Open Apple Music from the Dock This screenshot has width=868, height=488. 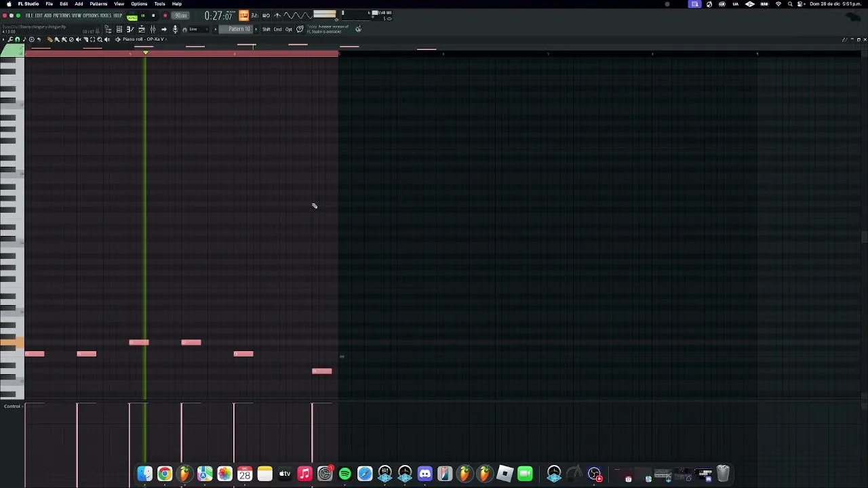pos(304,473)
